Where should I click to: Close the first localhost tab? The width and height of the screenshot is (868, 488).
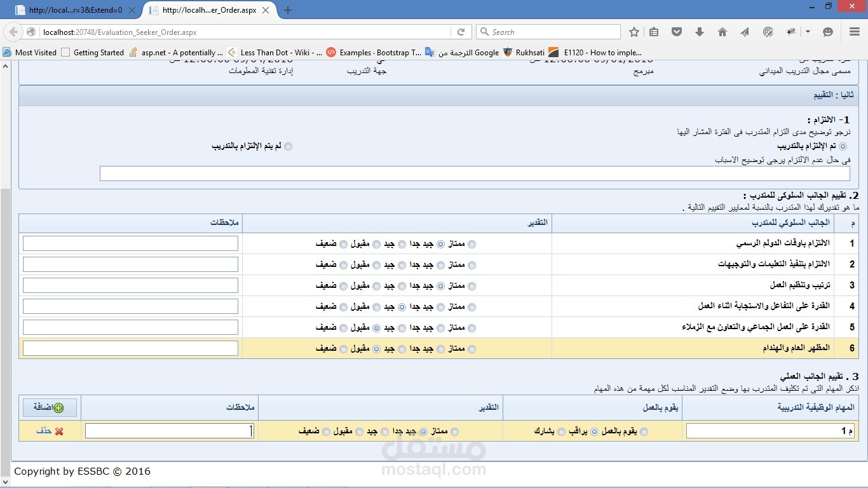click(133, 10)
